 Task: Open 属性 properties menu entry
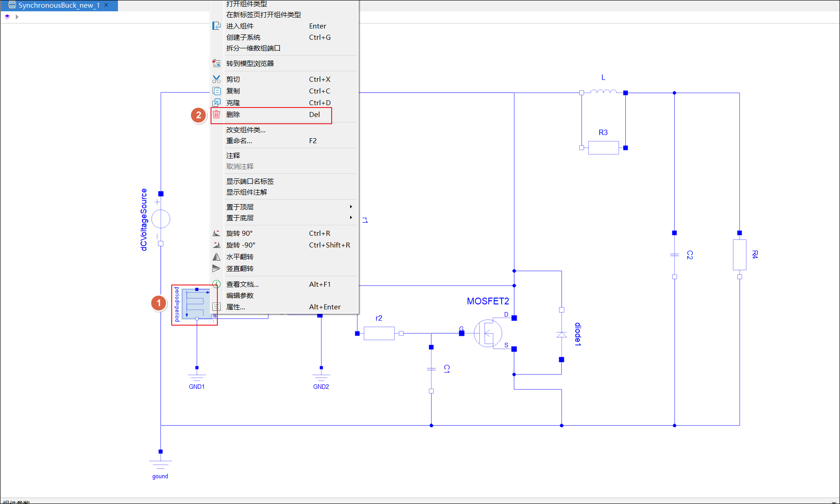(x=236, y=307)
